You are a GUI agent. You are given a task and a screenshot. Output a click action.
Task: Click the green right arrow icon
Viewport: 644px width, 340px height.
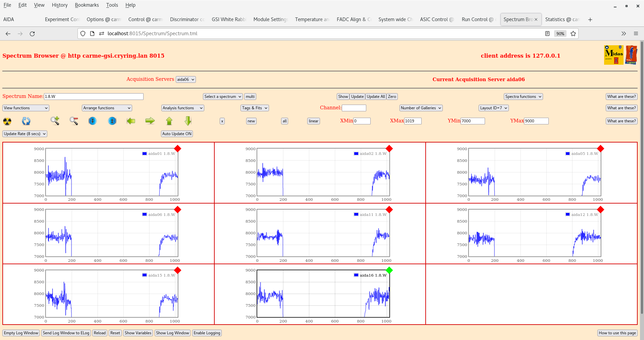click(x=150, y=121)
